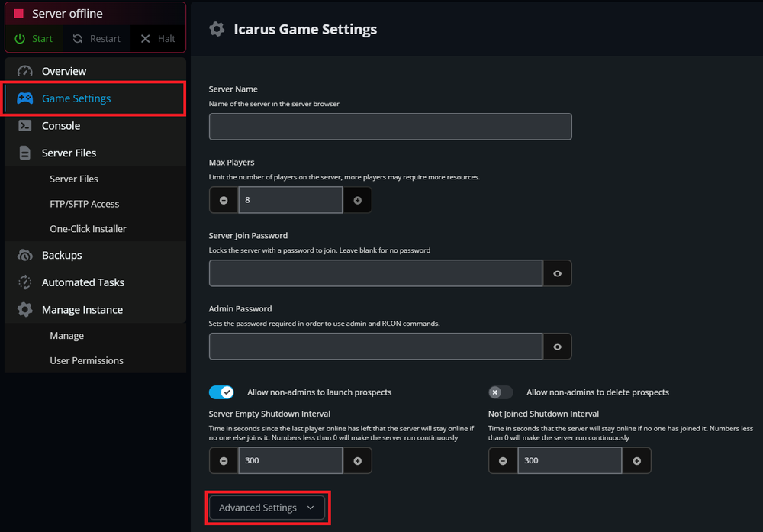The image size is (763, 532).
Task: Go to the One-Click Installer page
Action: [x=87, y=228]
